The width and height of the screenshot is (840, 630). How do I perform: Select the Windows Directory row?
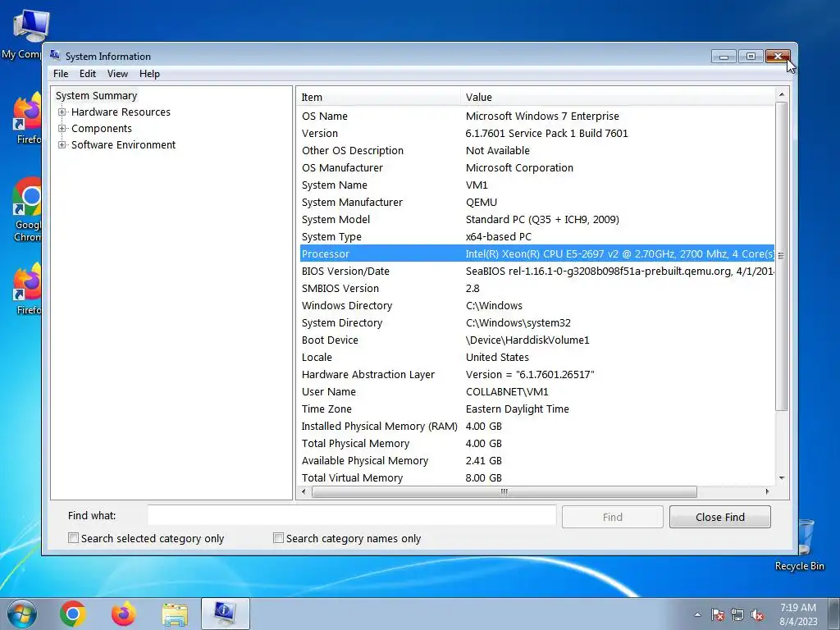(x=536, y=305)
